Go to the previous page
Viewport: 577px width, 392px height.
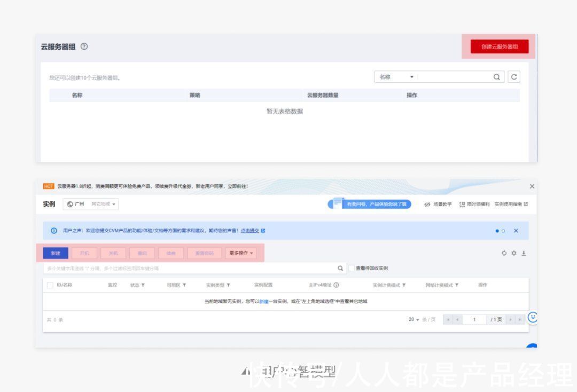pyautogui.click(x=457, y=319)
